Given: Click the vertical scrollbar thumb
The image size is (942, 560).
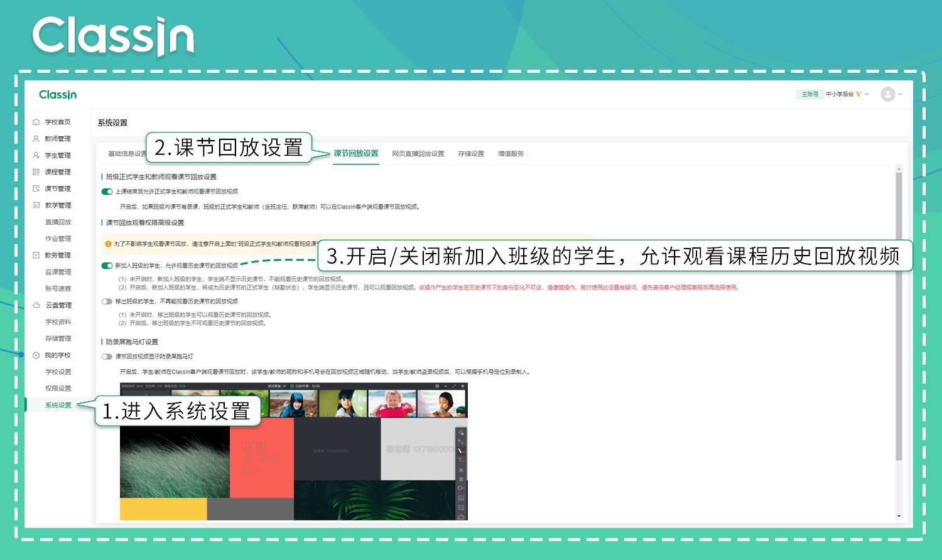Looking at the screenshot, I should [x=899, y=317].
